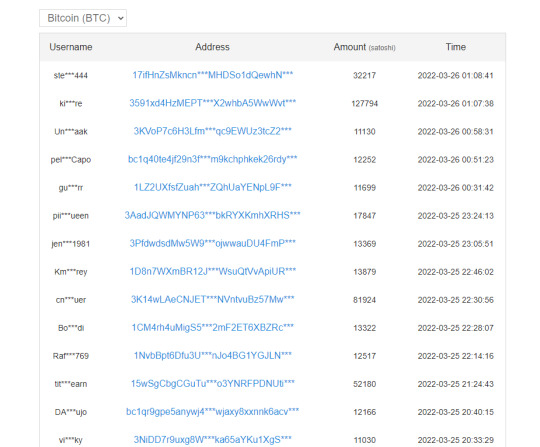Open address link 15wSgCbgCGuTu
This screenshot has width=540, height=447.
(212, 384)
